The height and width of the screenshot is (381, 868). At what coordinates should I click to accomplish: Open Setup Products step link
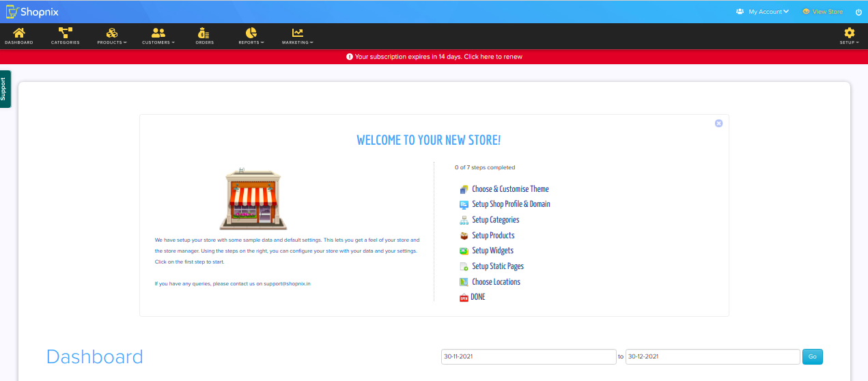[x=493, y=236]
